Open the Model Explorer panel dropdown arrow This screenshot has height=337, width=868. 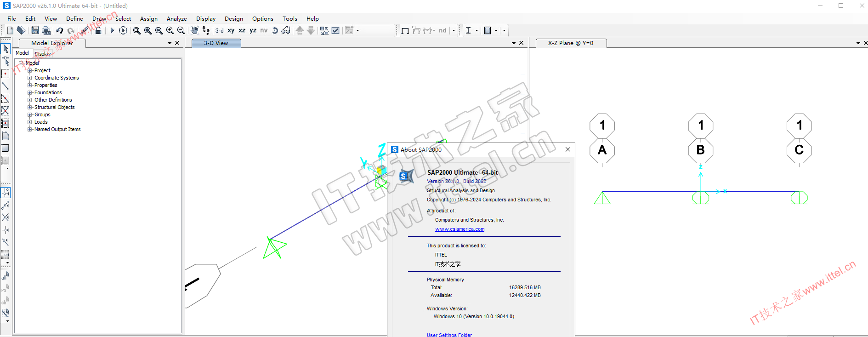point(169,43)
